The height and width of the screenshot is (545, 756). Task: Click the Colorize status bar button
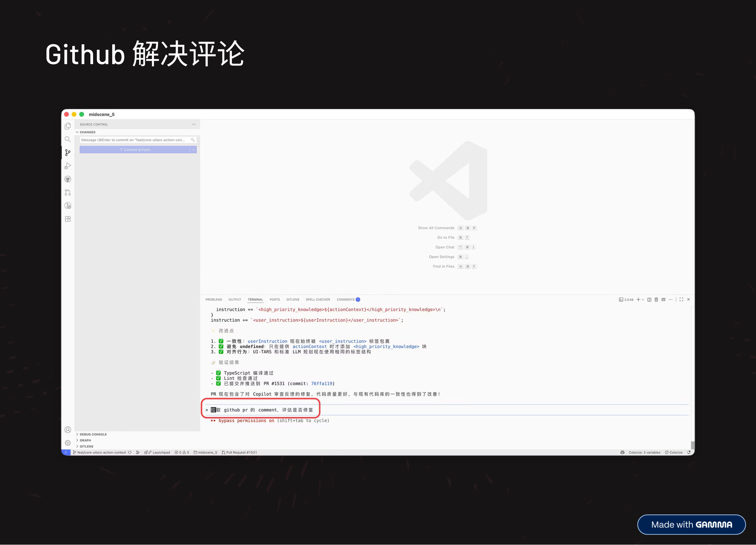pyautogui.click(x=674, y=453)
